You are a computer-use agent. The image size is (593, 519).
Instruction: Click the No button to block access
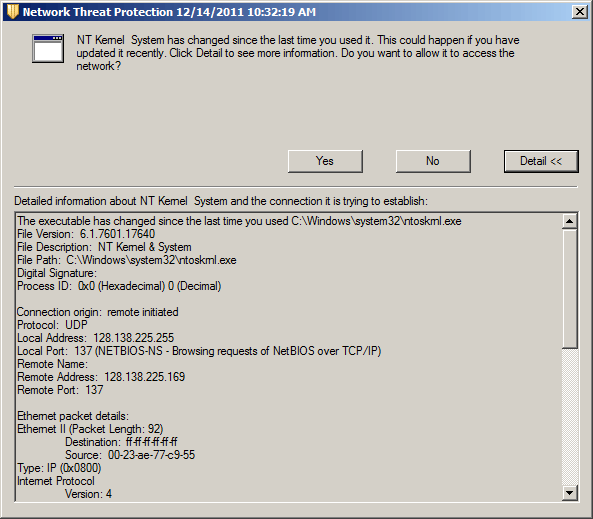click(x=433, y=161)
